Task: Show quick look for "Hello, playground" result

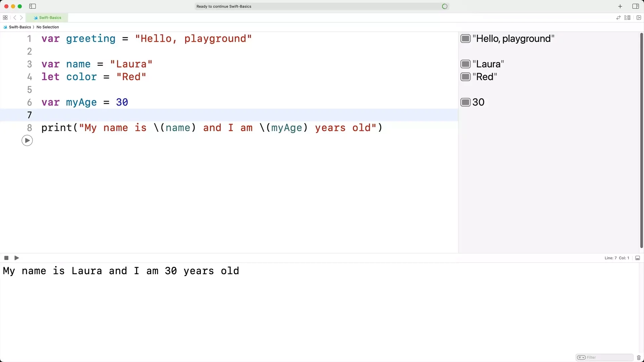Action: (465, 39)
